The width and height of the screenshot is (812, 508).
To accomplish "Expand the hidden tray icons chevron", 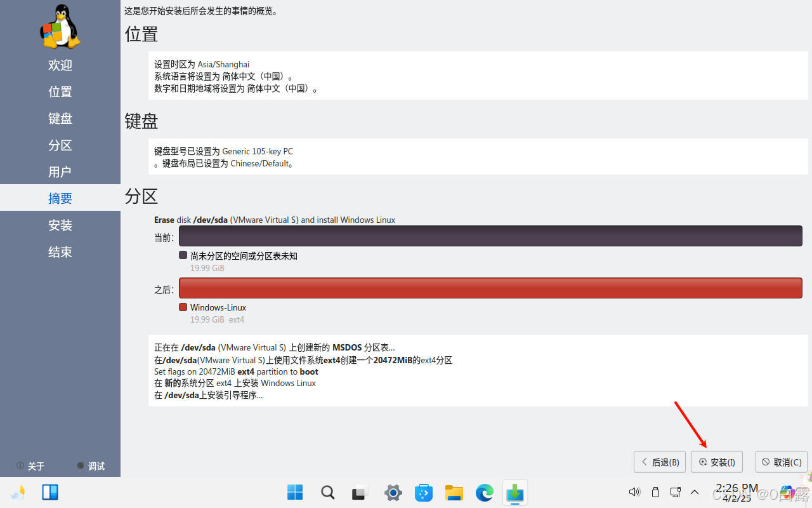I will [x=695, y=492].
